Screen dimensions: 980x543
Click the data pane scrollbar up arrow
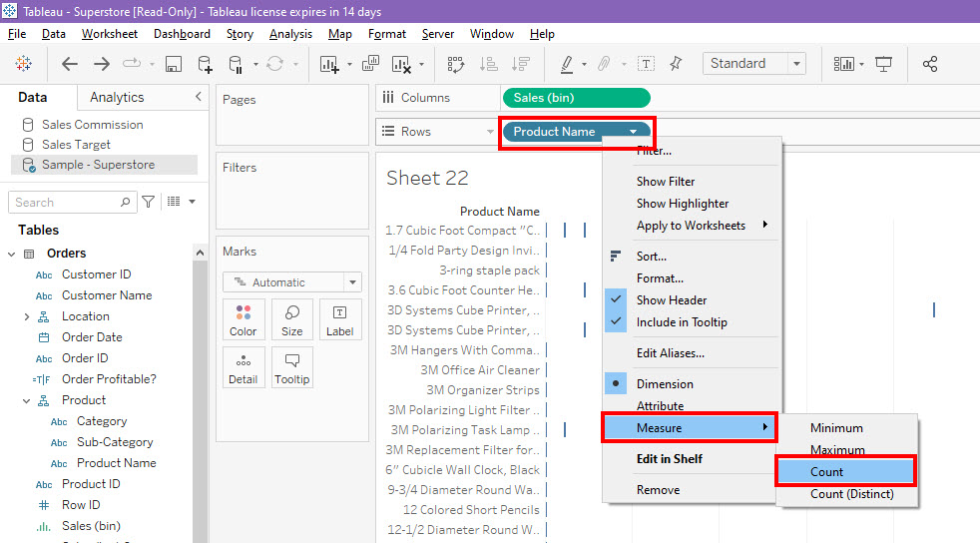click(200, 253)
